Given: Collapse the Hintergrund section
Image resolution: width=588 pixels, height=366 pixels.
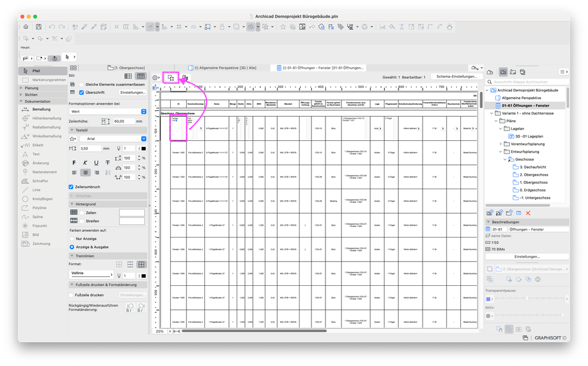Looking at the screenshot, I should pyautogui.click(x=72, y=204).
